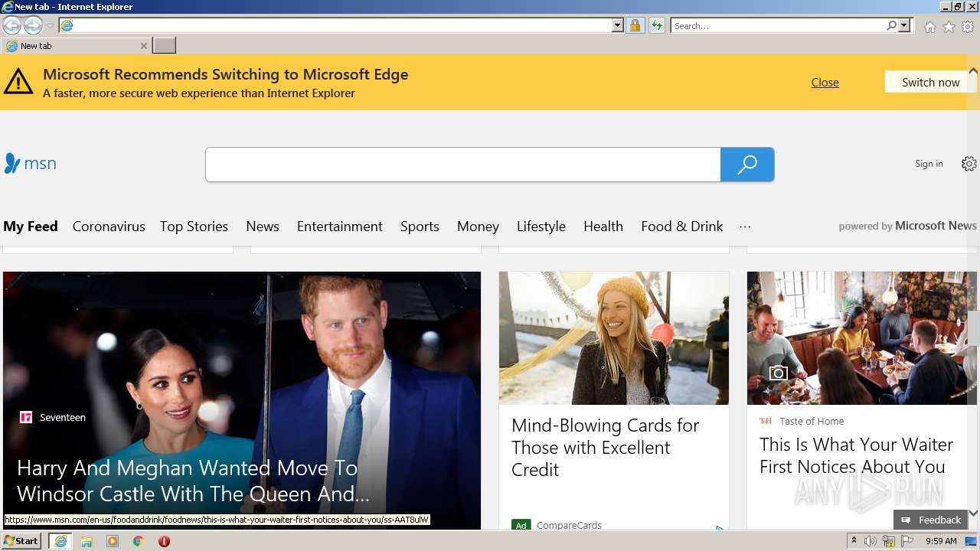Click the Internet Explorer taskbar icon
The image size is (980, 551).
click(x=60, y=540)
